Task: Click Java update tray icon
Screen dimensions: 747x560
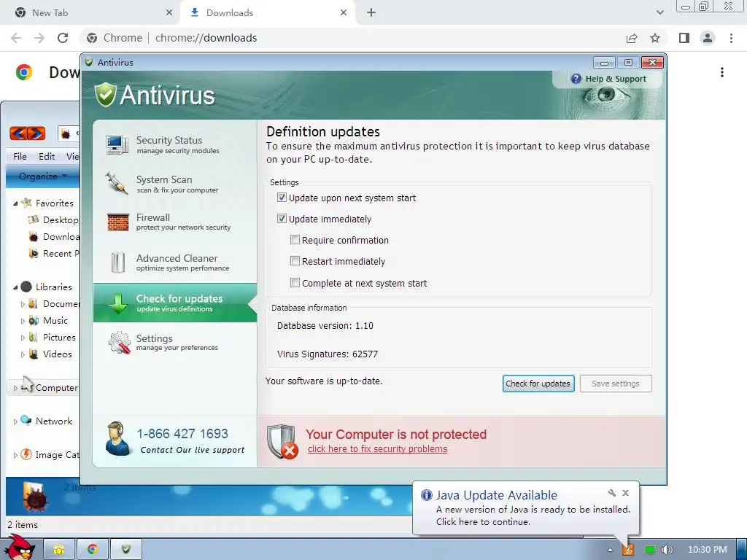Action: pos(628,550)
